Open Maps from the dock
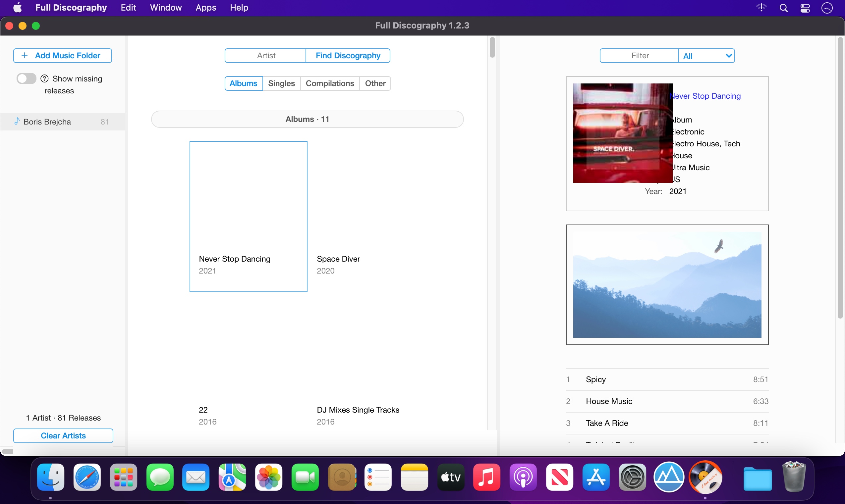Screen dimensions: 845x504 click(x=232, y=477)
